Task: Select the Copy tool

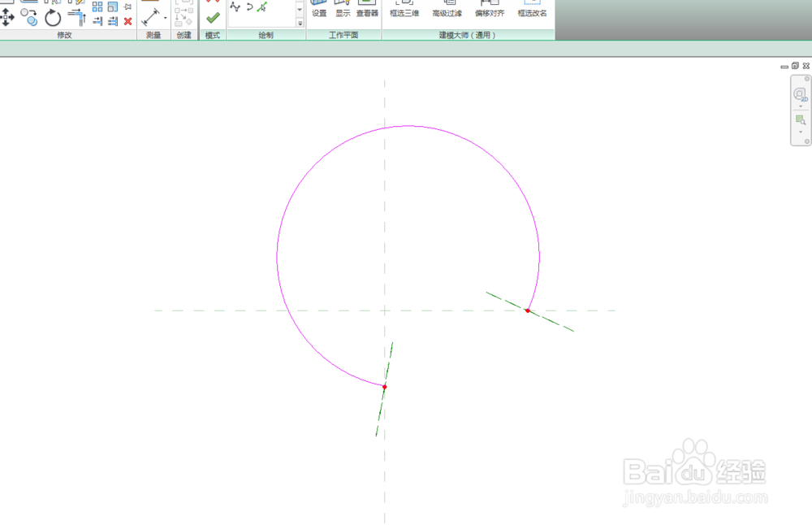Action: point(29,18)
